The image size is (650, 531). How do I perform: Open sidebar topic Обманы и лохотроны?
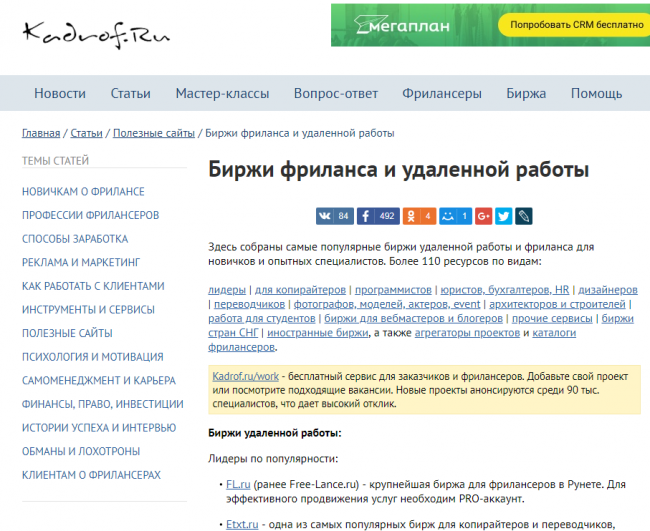(x=81, y=451)
